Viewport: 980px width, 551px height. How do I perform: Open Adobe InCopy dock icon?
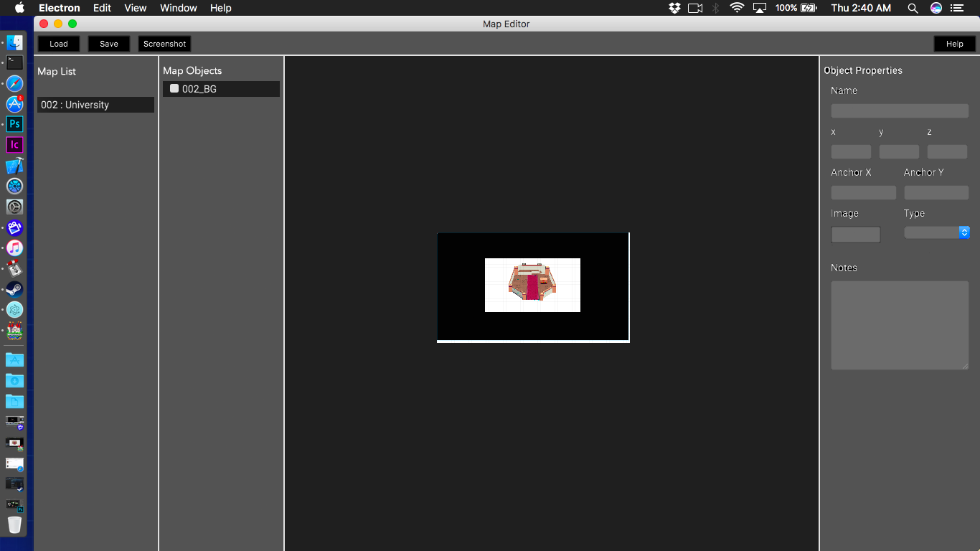[x=14, y=145]
